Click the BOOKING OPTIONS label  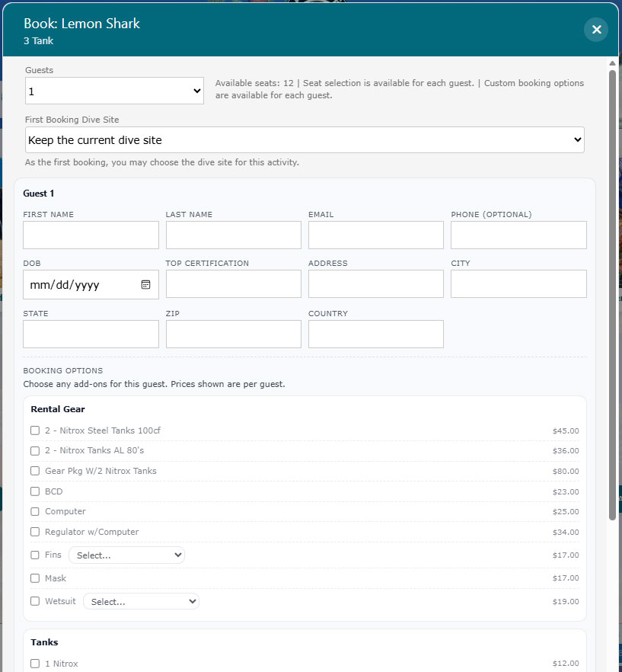63,371
